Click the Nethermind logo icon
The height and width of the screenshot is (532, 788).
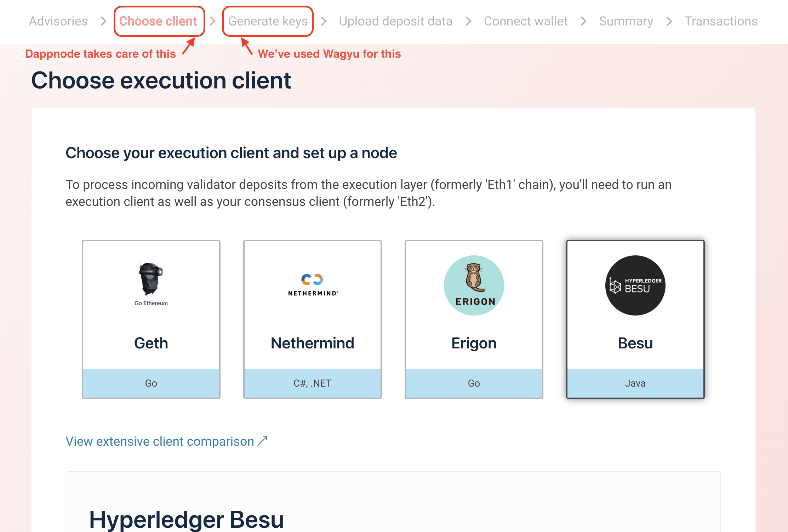click(x=312, y=279)
